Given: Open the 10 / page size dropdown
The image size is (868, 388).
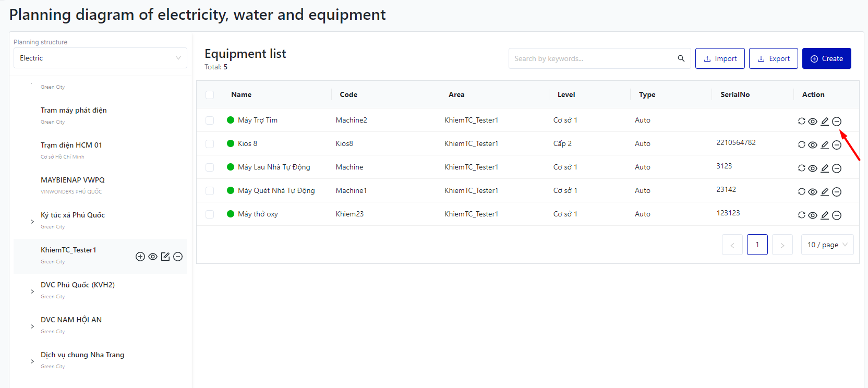Looking at the screenshot, I should click(827, 245).
